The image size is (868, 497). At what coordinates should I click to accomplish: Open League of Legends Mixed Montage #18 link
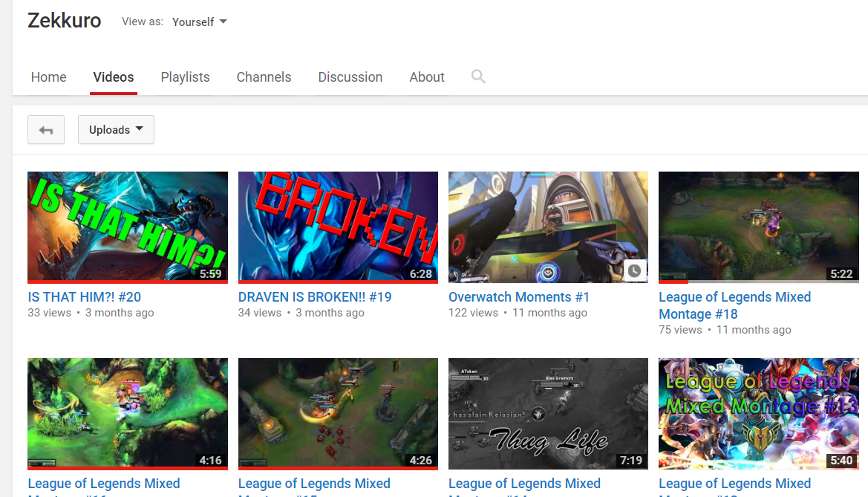tap(734, 305)
